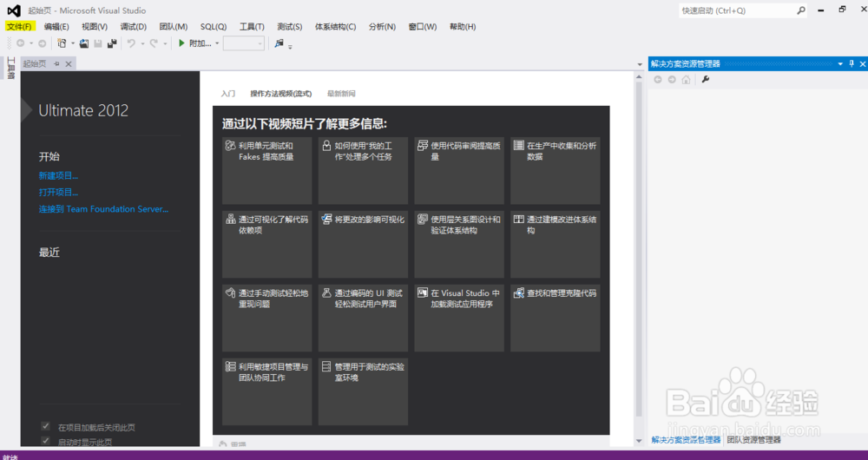The height and width of the screenshot is (460, 868).
Task: Click the Find in Files toolbar icon
Action: pyautogui.click(x=279, y=43)
